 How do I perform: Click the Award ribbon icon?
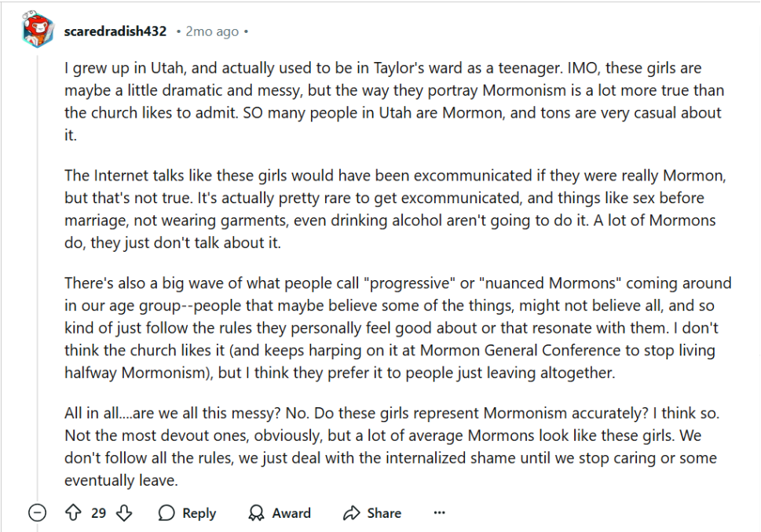tap(256, 513)
